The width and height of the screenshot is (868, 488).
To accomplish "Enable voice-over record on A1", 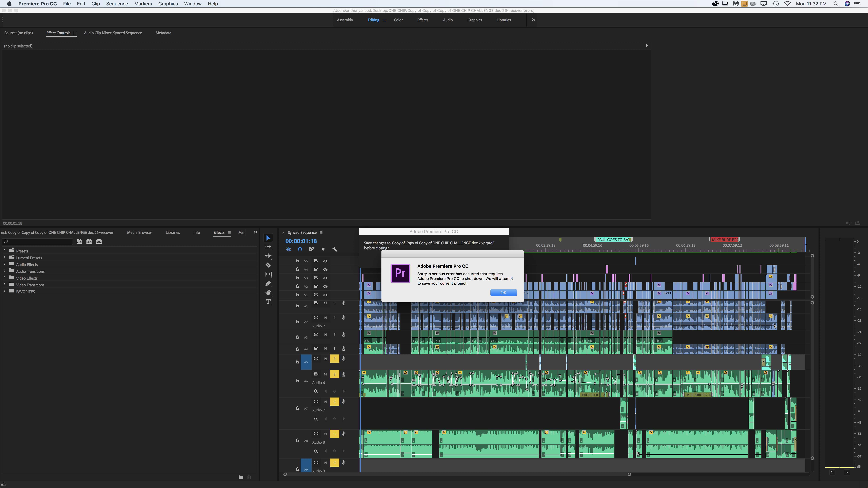I will [343, 303].
